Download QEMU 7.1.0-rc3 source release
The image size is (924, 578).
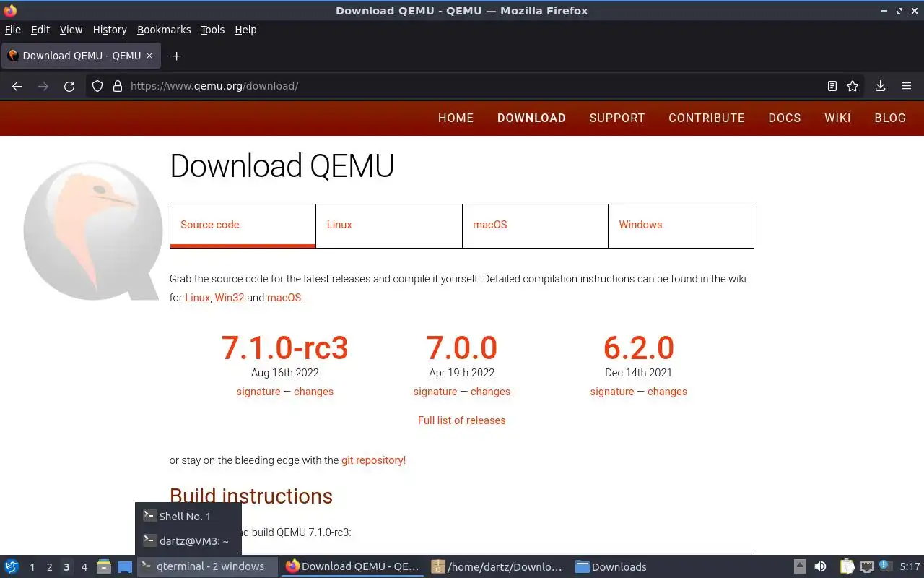(285, 348)
